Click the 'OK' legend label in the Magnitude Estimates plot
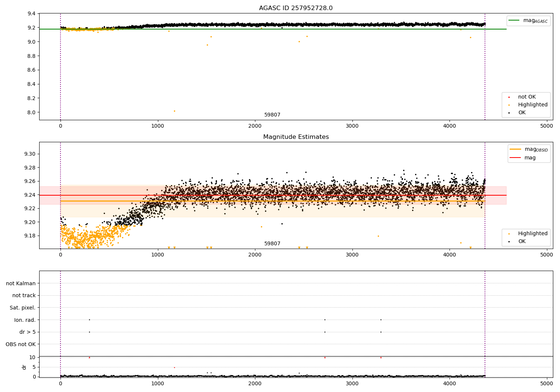This screenshot has height=392, width=560. click(x=522, y=241)
